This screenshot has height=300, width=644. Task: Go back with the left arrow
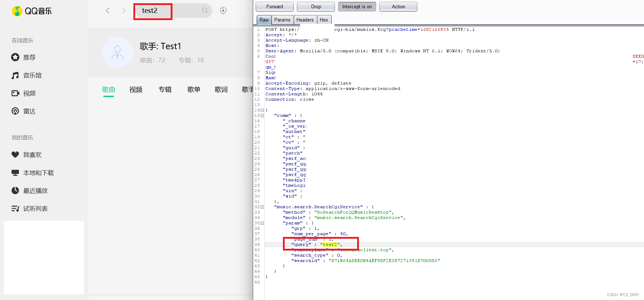pyautogui.click(x=108, y=11)
